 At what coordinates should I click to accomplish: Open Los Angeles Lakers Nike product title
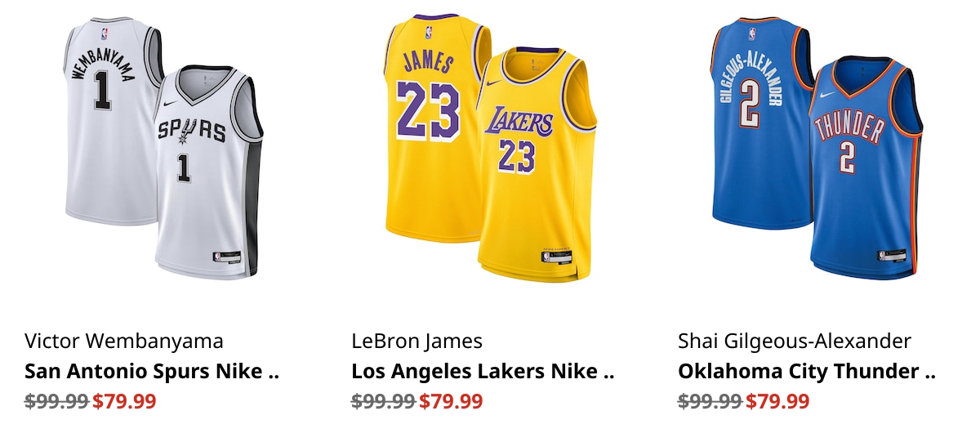483,371
